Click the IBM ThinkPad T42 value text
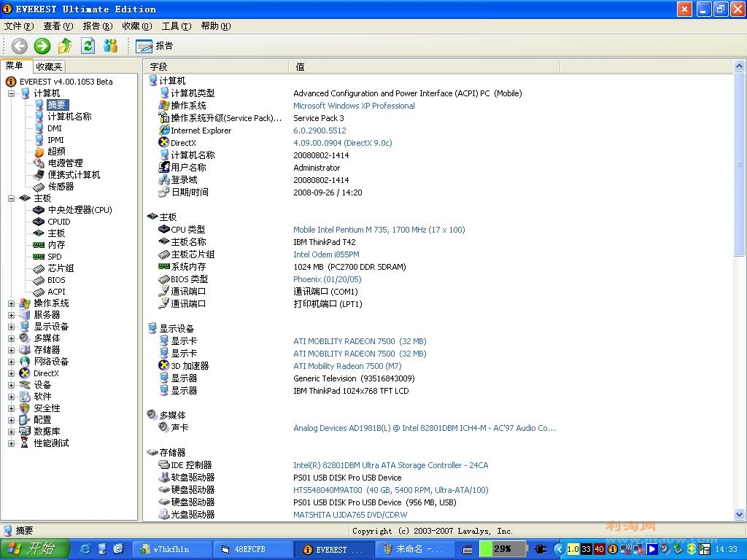The height and width of the screenshot is (560, 747). click(325, 242)
